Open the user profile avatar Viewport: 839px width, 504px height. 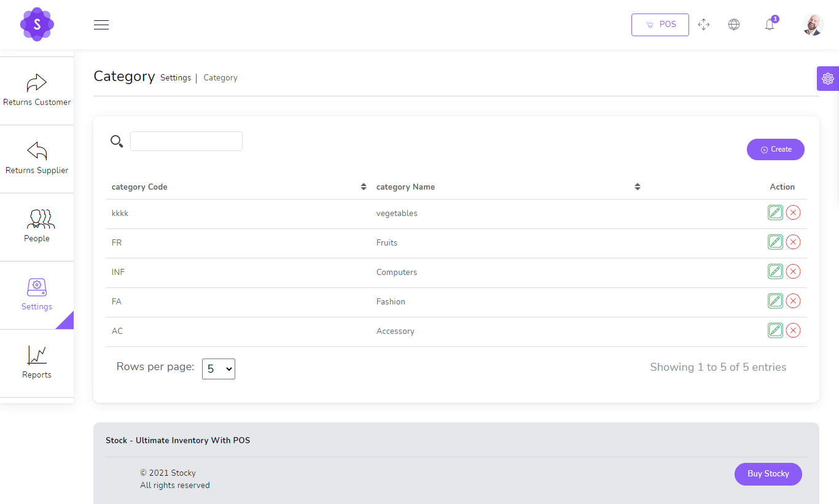point(813,25)
